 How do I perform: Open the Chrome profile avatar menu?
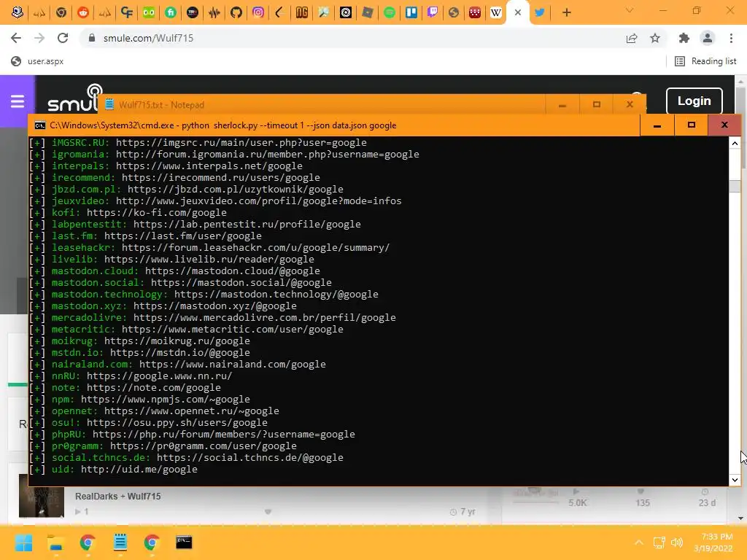[708, 38]
